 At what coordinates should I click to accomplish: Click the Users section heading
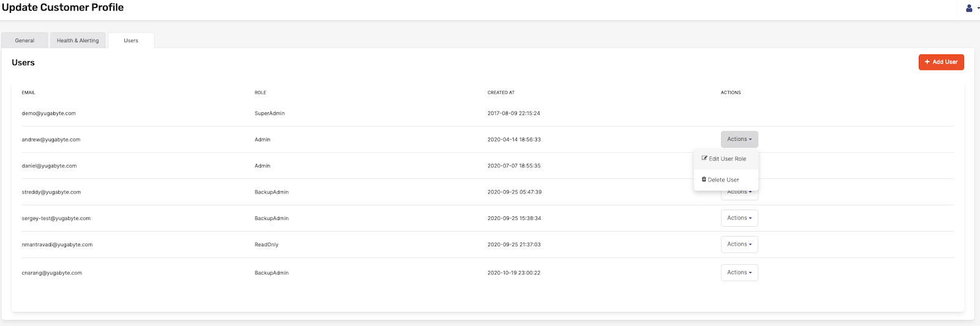click(x=23, y=63)
